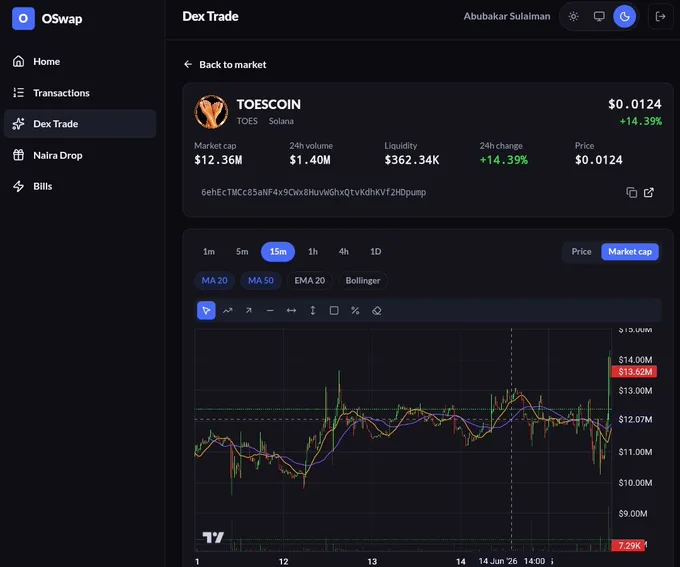
Task: Copy the token contract address
Action: [x=631, y=192]
